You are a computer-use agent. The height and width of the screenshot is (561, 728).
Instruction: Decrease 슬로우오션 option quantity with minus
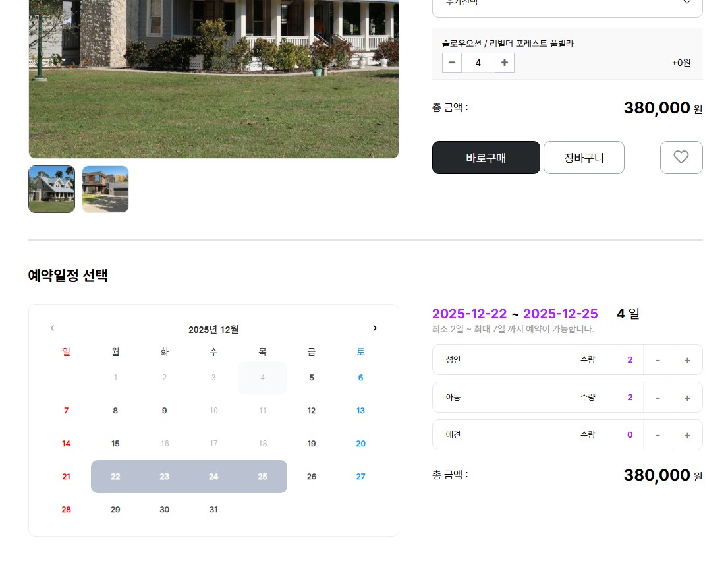452,63
